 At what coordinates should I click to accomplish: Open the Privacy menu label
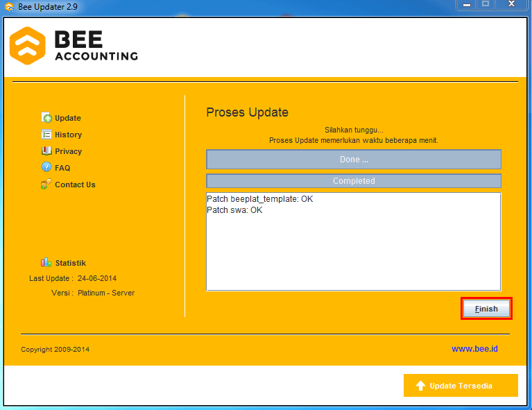click(x=68, y=151)
